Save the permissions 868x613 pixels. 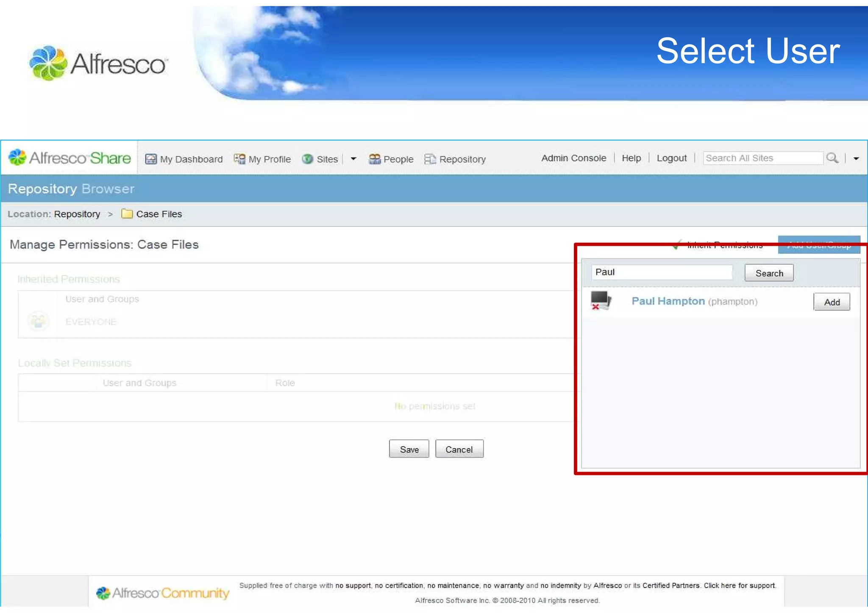point(409,449)
